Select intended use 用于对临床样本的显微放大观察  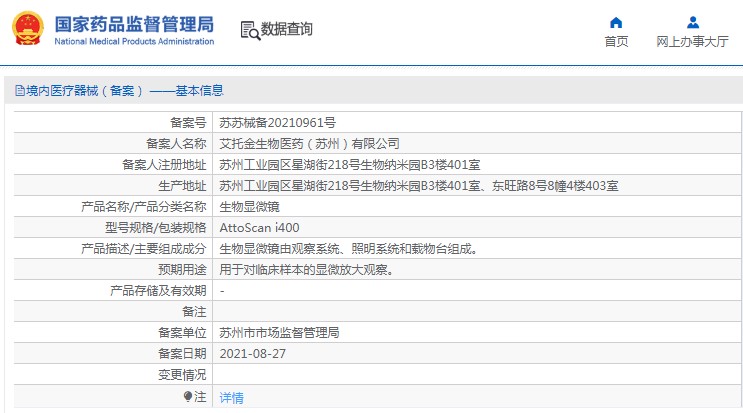pyautogui.click(x=306, y=270)
